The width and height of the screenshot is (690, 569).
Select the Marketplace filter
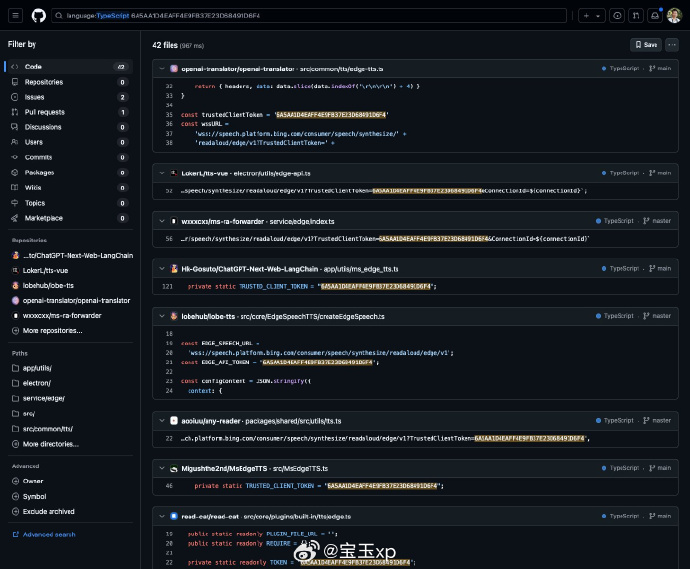(70, 218)
